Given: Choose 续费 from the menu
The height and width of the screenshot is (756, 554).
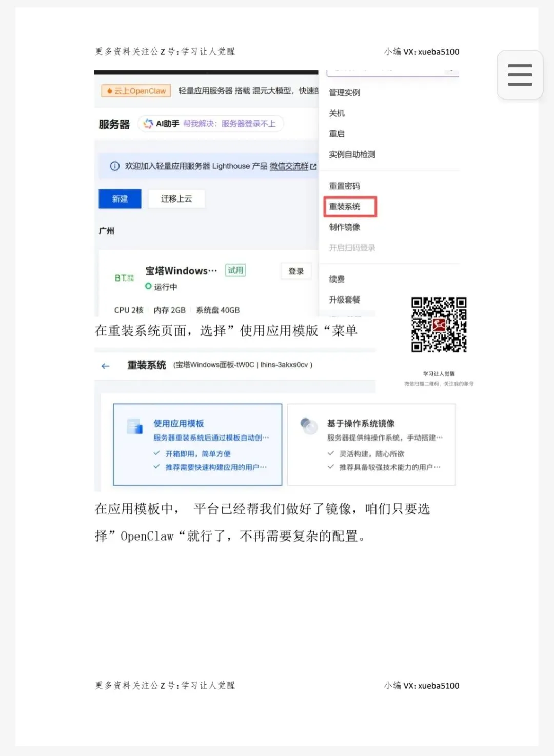Looking at the screenshot, I should click(337, 280).
